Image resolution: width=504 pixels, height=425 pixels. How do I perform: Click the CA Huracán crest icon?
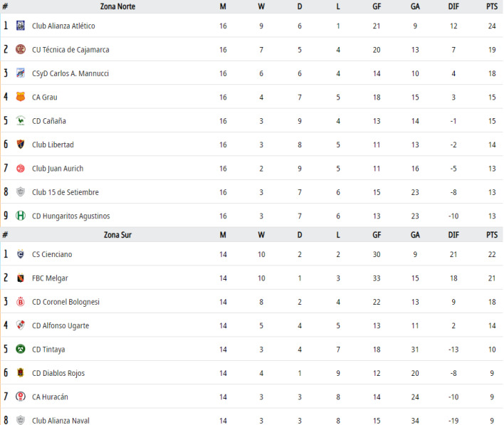click(x=21, y=397)
